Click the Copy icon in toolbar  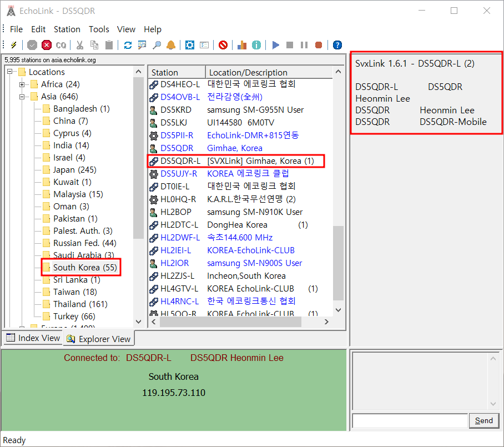[94, 45]
